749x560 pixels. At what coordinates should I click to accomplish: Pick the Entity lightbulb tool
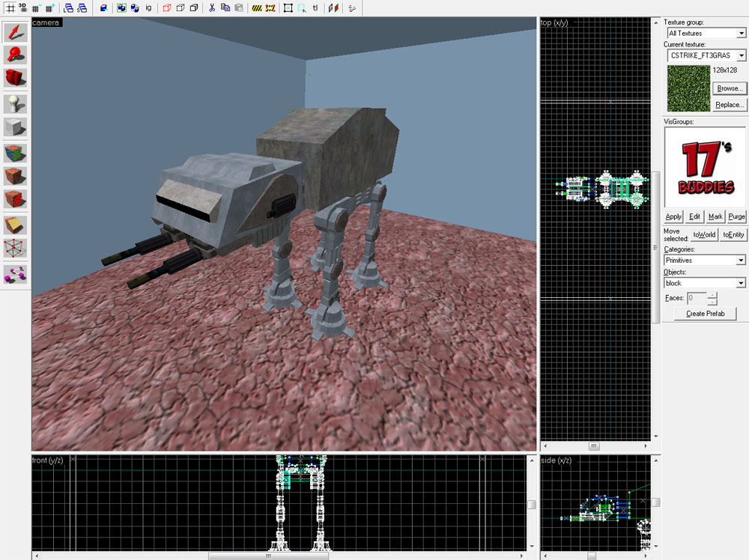coord(15,103)
